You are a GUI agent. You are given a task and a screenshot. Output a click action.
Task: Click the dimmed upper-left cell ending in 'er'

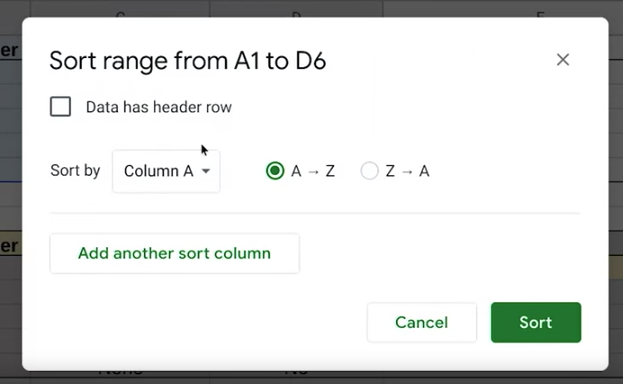tap(11, 49)
